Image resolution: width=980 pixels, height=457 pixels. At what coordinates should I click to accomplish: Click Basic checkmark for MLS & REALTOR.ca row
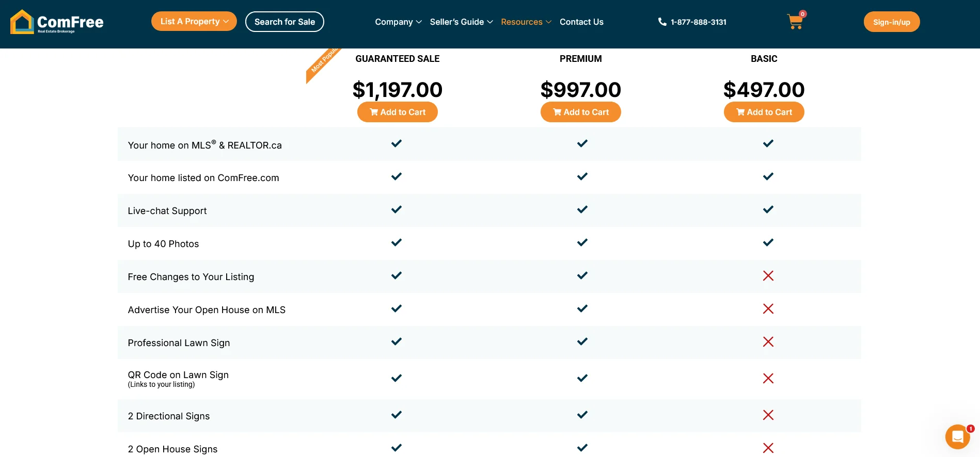click(768, 143)
